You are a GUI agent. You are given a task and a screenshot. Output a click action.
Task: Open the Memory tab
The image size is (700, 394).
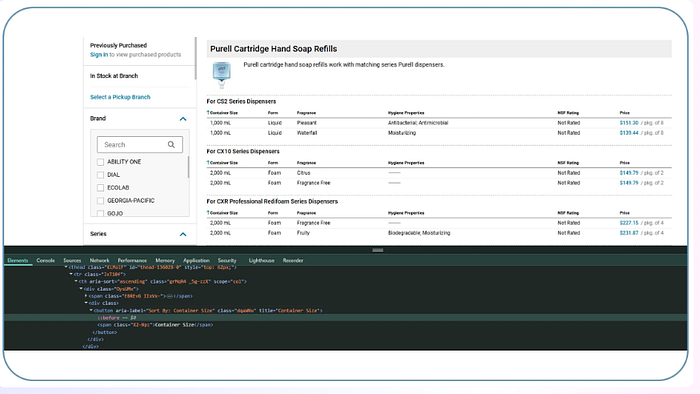point(165,261)
